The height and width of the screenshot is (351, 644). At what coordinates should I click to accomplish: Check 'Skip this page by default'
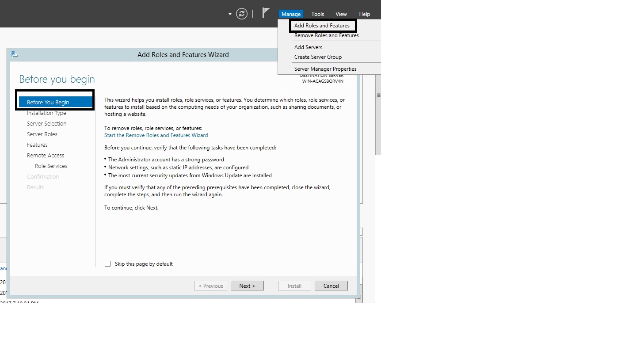(x=107, y=264)
